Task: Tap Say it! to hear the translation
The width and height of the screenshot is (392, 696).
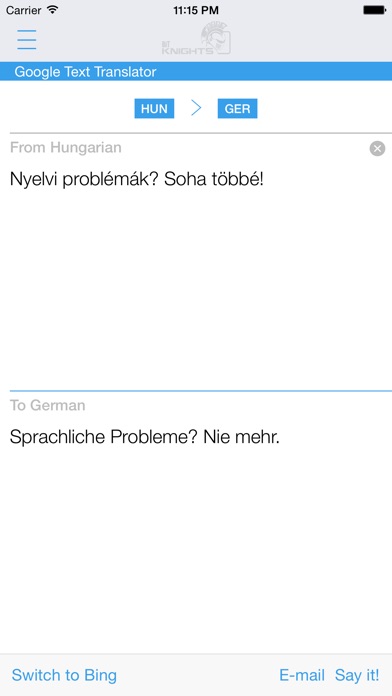Action: (x=357, y=675)
